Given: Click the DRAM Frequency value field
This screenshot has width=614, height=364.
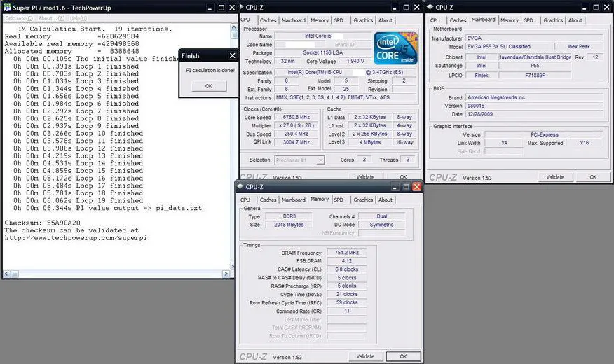Looking at the screenshot, I should coord(347,253).
